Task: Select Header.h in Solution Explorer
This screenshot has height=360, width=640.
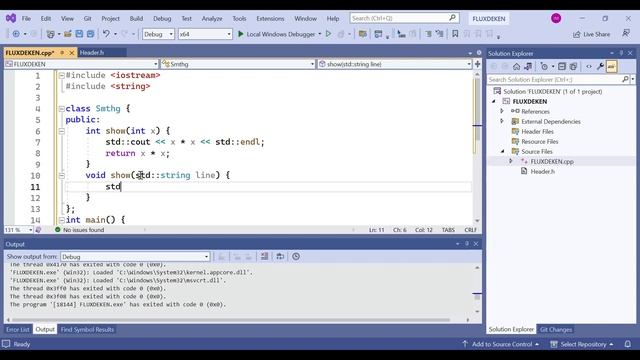Action: [542, 171]
